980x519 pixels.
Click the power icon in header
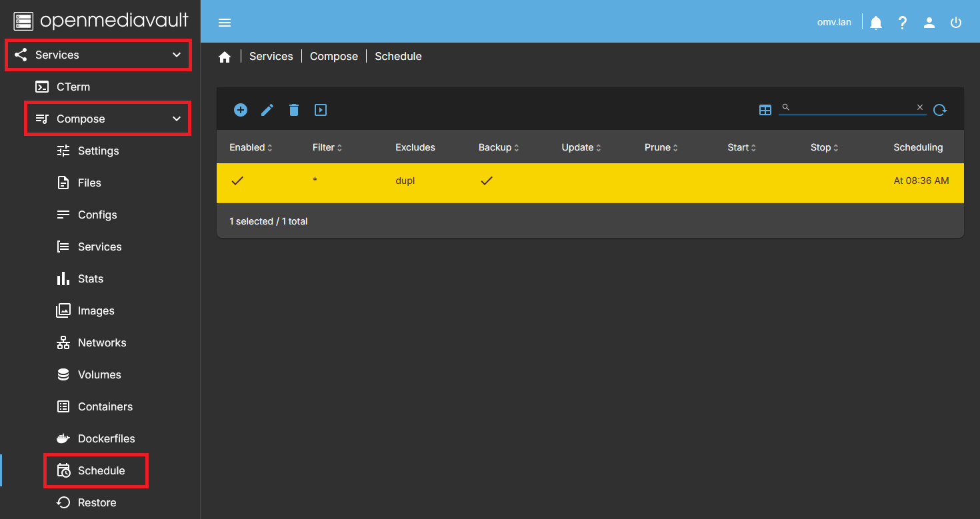956,23
